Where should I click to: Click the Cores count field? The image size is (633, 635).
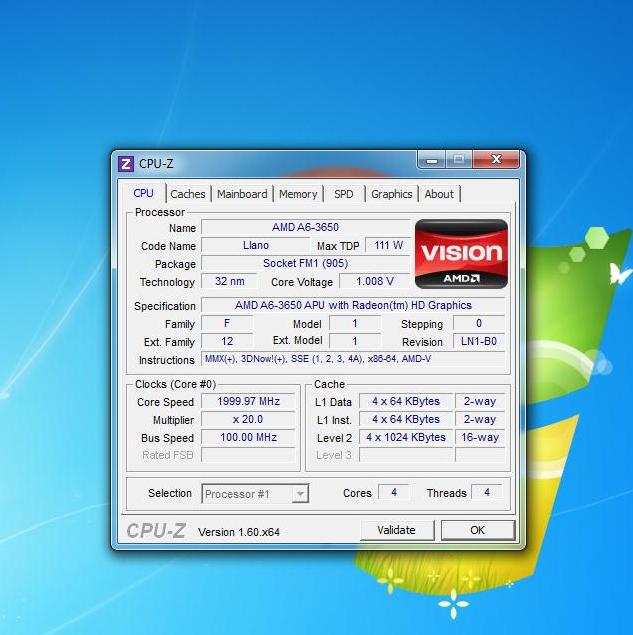394,492
